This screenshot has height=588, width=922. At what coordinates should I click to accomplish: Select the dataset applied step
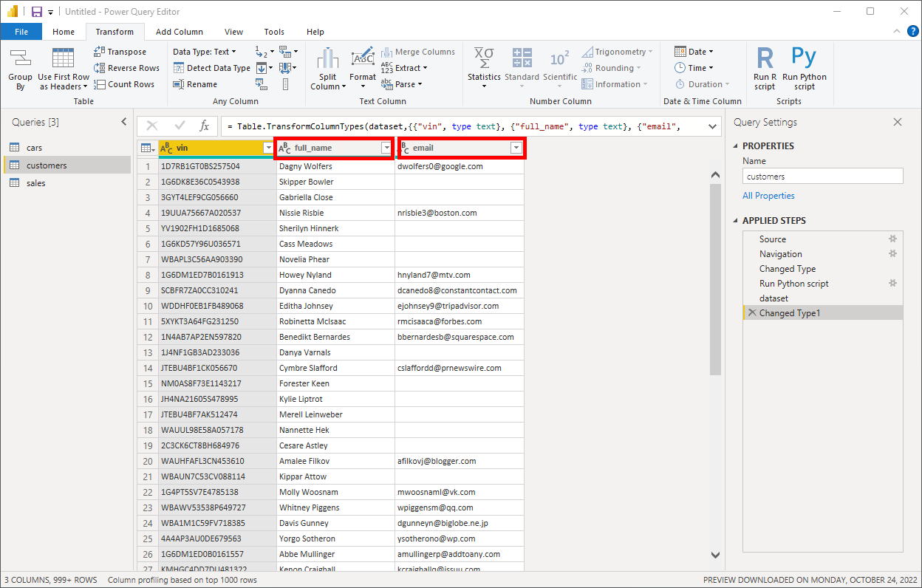pos(823,298)
